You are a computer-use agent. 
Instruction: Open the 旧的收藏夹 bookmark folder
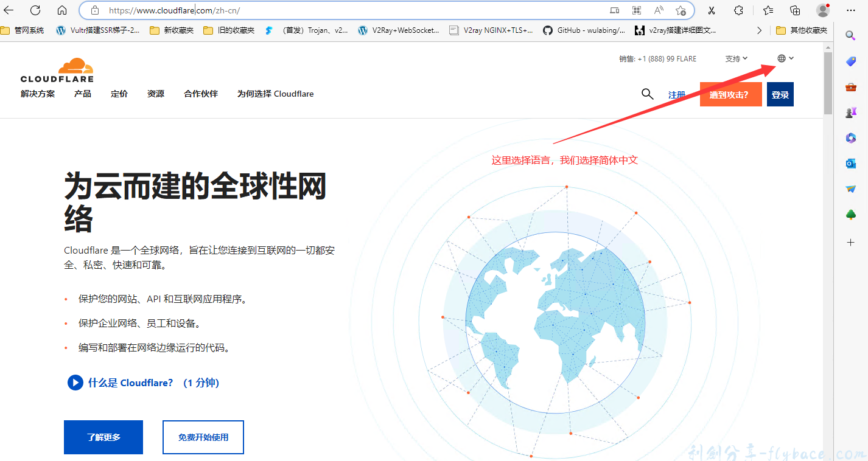229,30
